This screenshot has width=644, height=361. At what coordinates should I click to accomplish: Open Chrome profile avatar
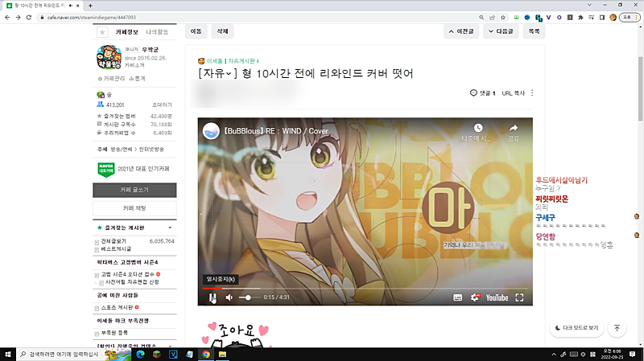613,17
